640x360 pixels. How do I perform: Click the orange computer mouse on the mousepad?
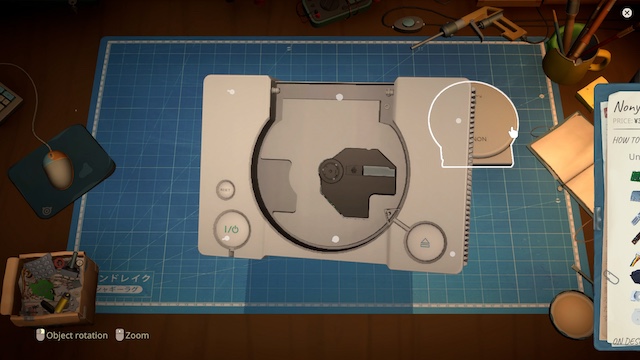pyautogui.click(x=58, y=168)
